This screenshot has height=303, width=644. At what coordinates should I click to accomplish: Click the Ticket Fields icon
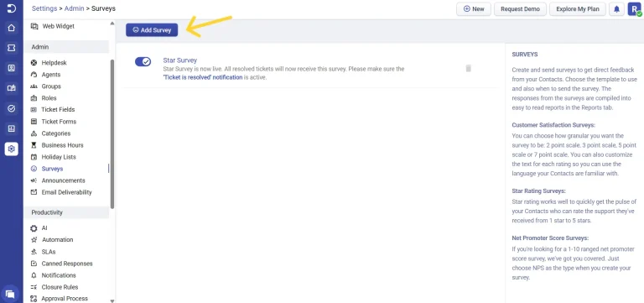[34, 110]
